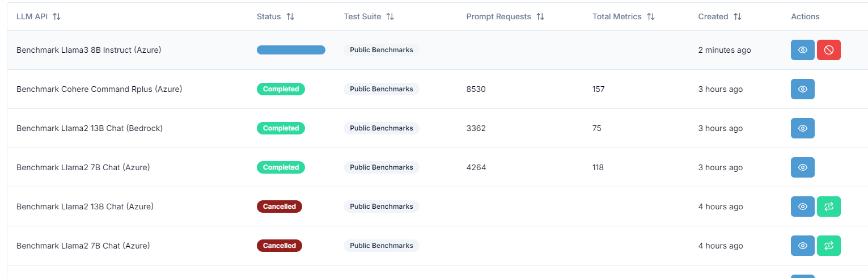Rerun cancelled Llama2 7B Chat (Azure) benchmark
This screenshot has width=868, height=278.
pyautogui.click(x=829, y=246)
